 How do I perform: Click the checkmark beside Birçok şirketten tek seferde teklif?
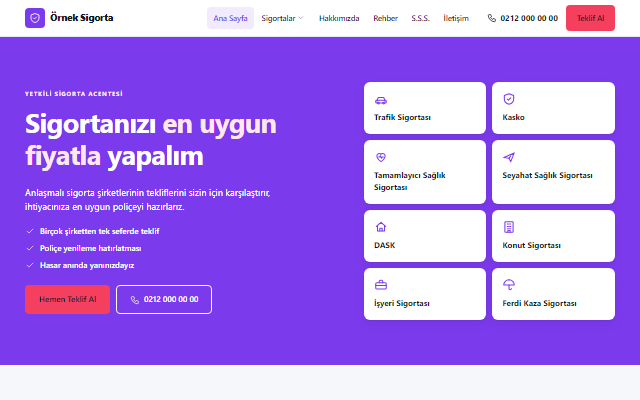[x=29, y=231]
